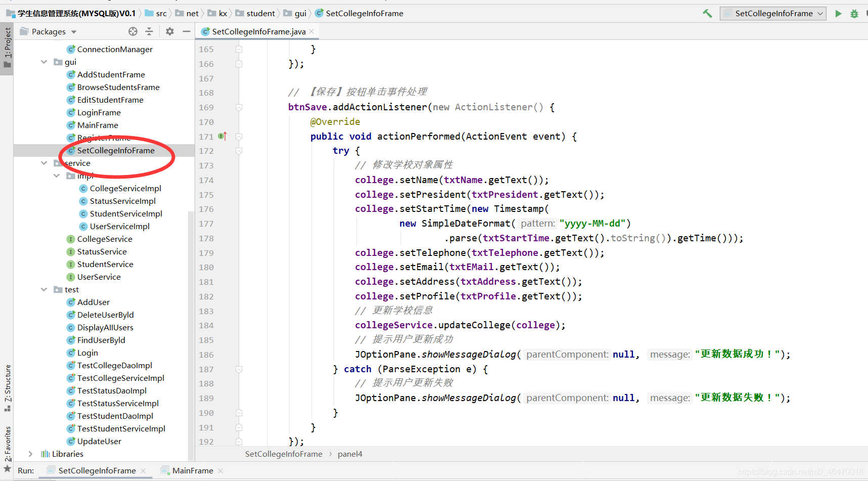Click 'student' in the navigation breadcrumb
The width and height of the screenshot is (868, 481).
(x=260, y=14)
